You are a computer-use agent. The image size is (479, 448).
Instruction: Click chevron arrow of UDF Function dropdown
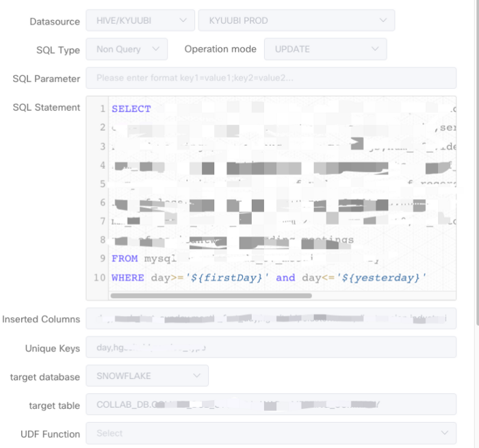[x=445, y=433]
